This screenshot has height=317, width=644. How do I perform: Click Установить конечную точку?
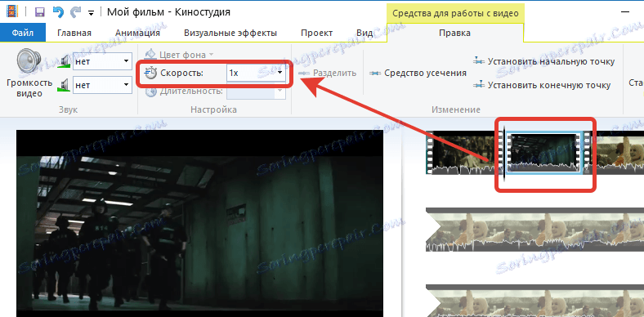tap(541, 86)
